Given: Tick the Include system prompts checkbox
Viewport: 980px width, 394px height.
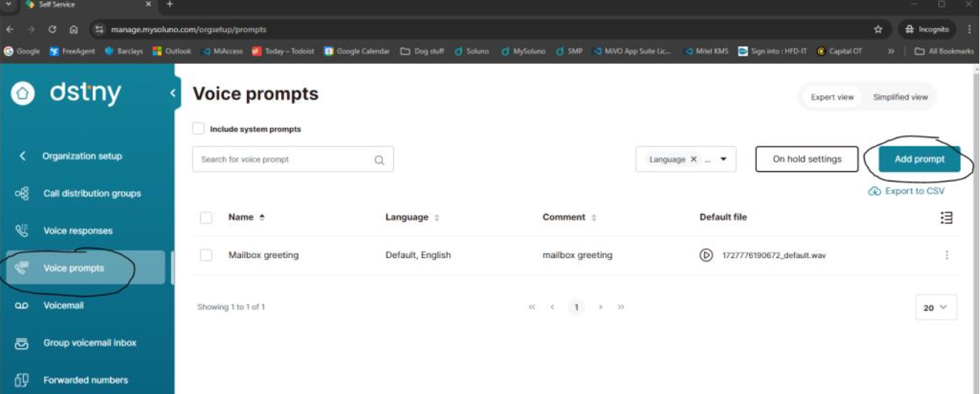Looking at the screenshot, I should pyautogui.click(x=199, y=129).
